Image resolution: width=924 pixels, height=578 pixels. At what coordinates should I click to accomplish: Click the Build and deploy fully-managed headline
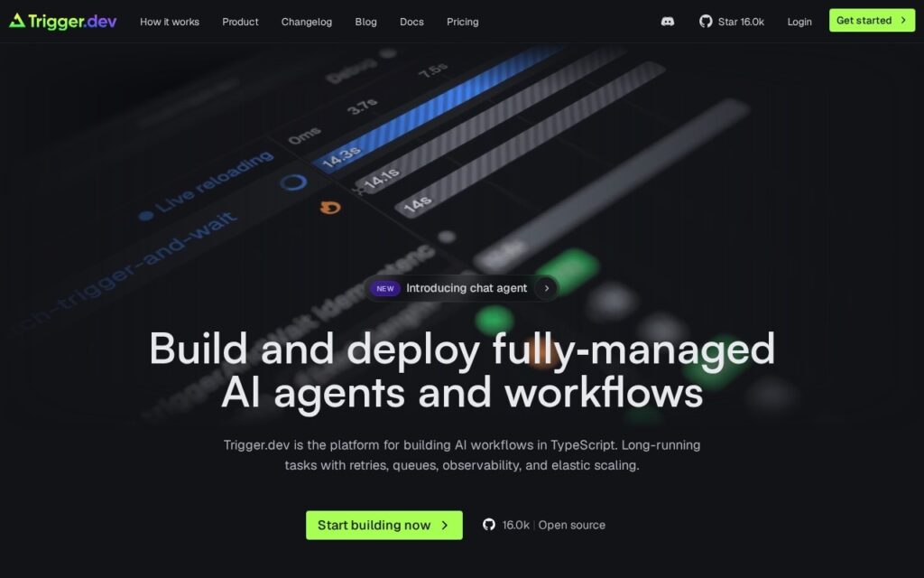[x=462, y=369]
